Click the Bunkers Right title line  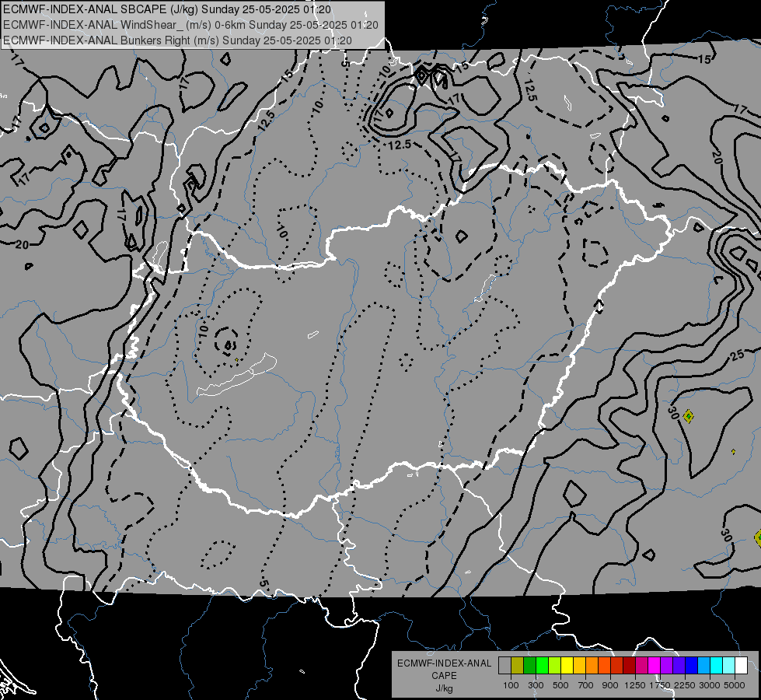(x=177, y=40)
